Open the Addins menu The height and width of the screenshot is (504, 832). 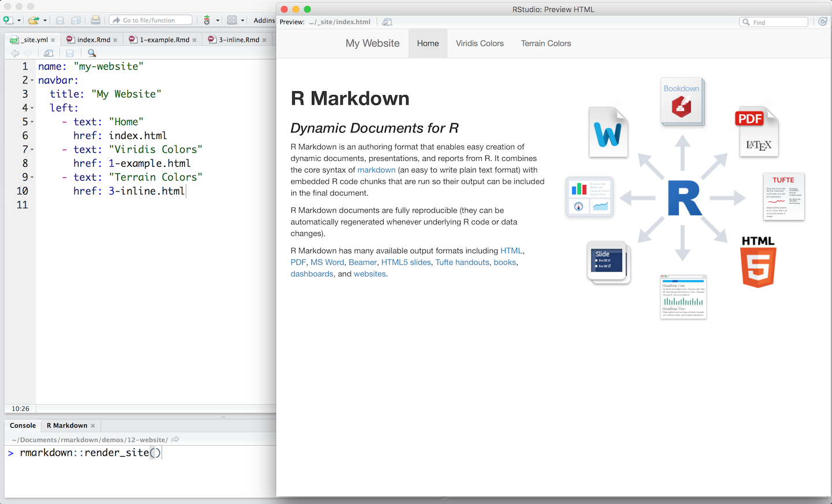coord(264,20)
